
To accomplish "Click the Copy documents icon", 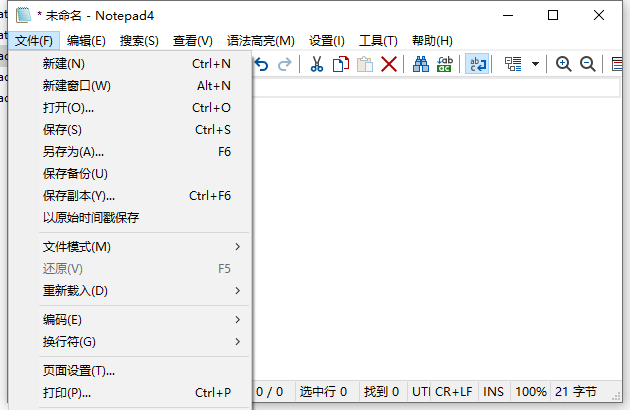I will [341, 64].
